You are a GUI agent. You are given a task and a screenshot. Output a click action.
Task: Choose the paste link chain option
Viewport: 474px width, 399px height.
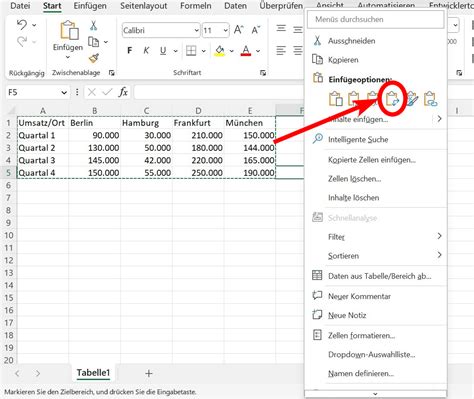click(x=430, y=99)
